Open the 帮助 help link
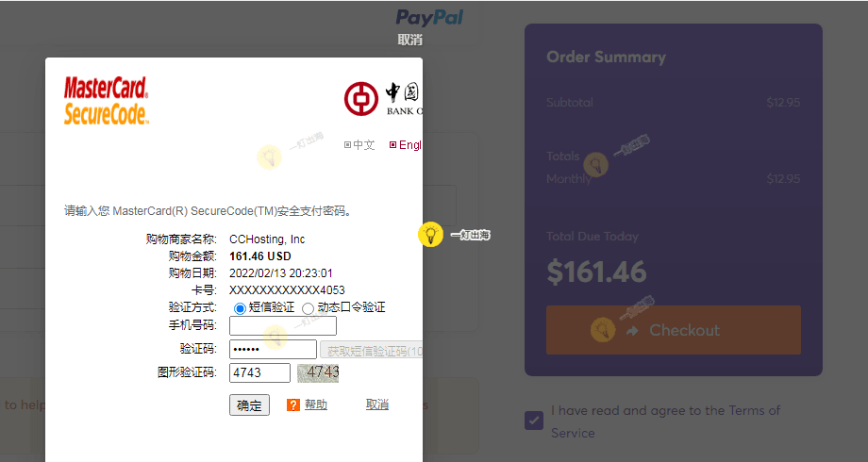This screenshot has width=868, height=462. (315, 404)
